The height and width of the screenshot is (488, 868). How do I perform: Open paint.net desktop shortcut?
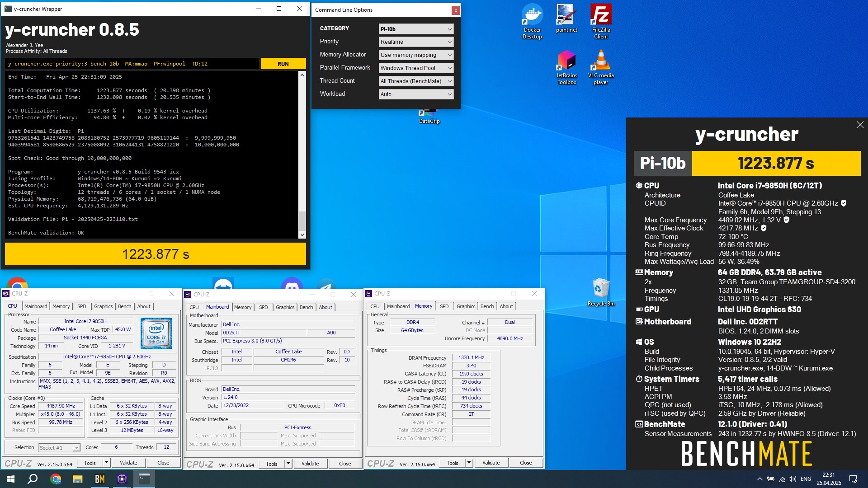(566, 19)
